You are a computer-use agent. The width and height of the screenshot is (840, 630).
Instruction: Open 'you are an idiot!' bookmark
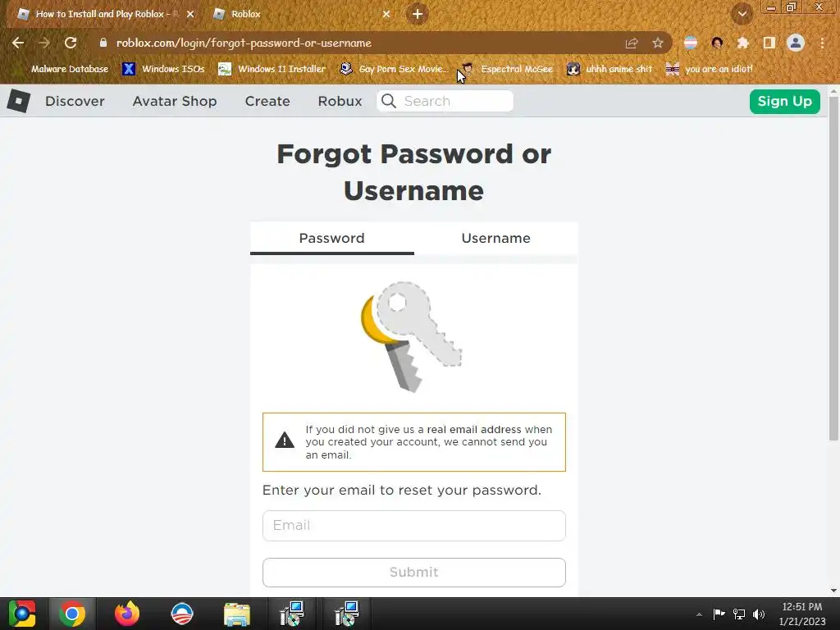tap(710, 69)
